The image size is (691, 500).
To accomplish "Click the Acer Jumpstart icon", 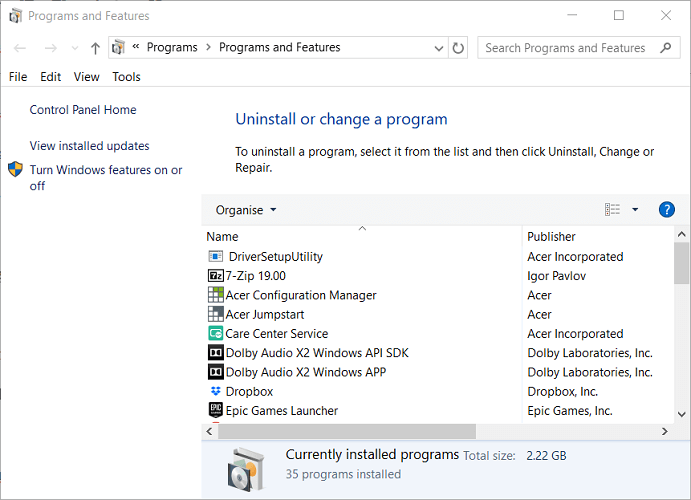I will coord(215,315).
